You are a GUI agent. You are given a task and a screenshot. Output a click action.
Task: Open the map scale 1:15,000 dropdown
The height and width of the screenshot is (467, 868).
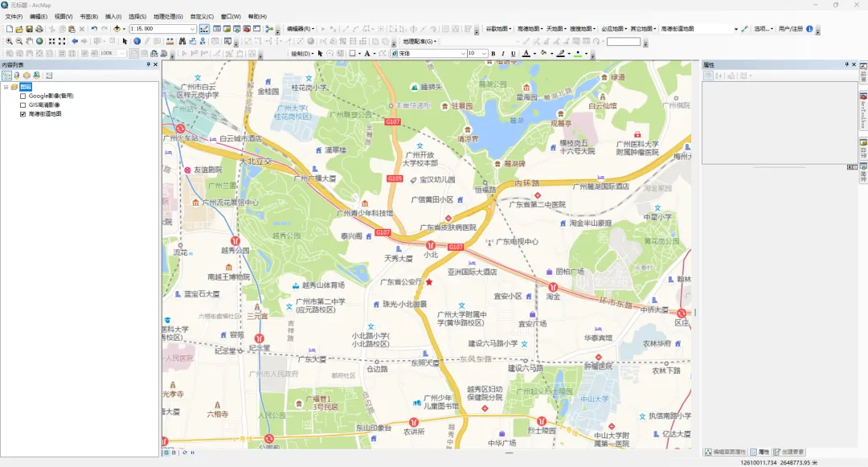193,29
